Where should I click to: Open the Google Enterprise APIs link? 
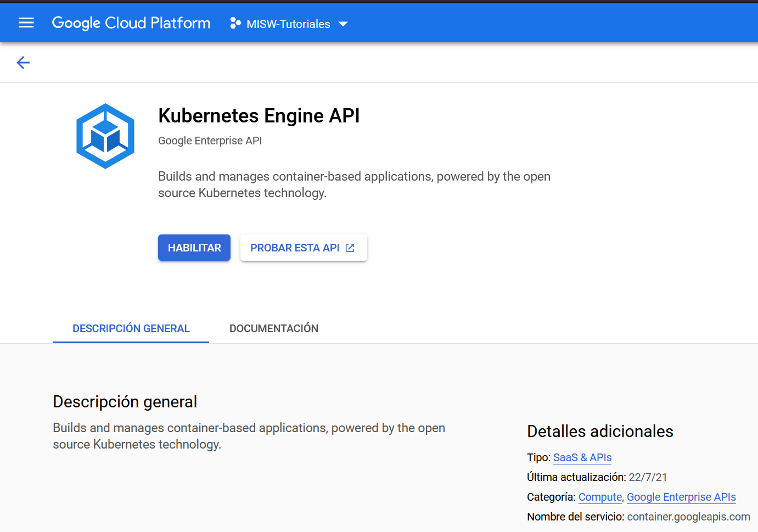click(681, 497)
